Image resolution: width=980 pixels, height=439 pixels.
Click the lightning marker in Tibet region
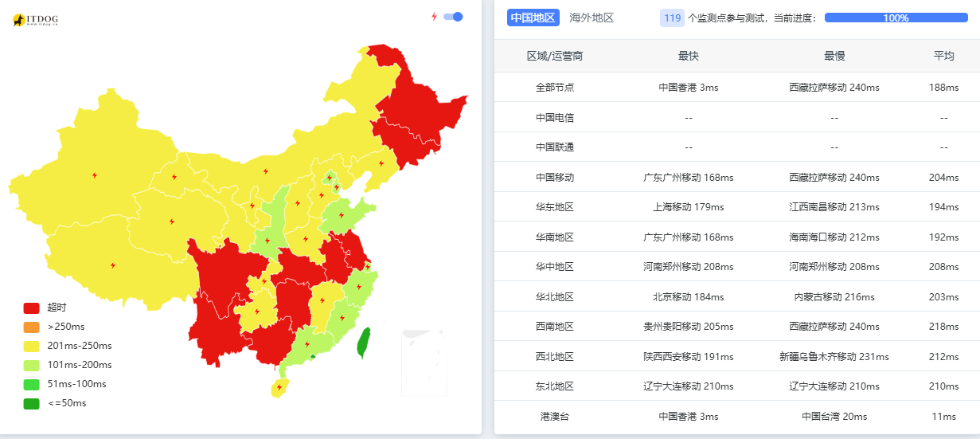click(113, 265)
